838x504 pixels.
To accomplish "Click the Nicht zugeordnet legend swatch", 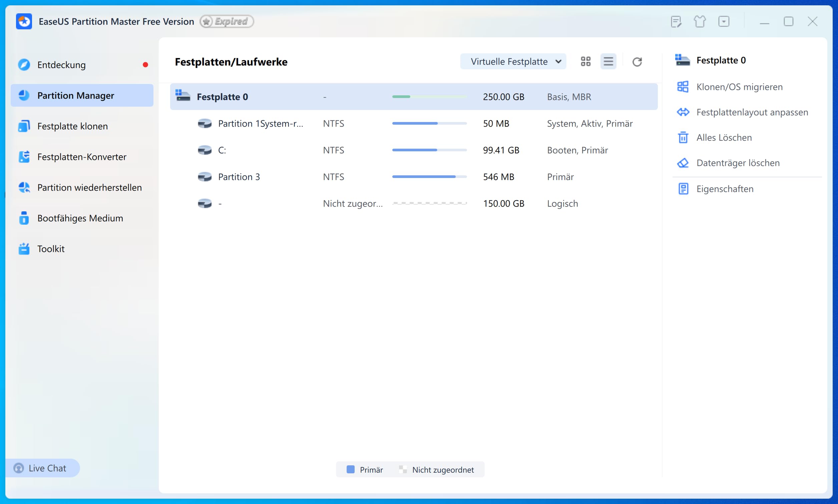I will (x=403, y=469).
